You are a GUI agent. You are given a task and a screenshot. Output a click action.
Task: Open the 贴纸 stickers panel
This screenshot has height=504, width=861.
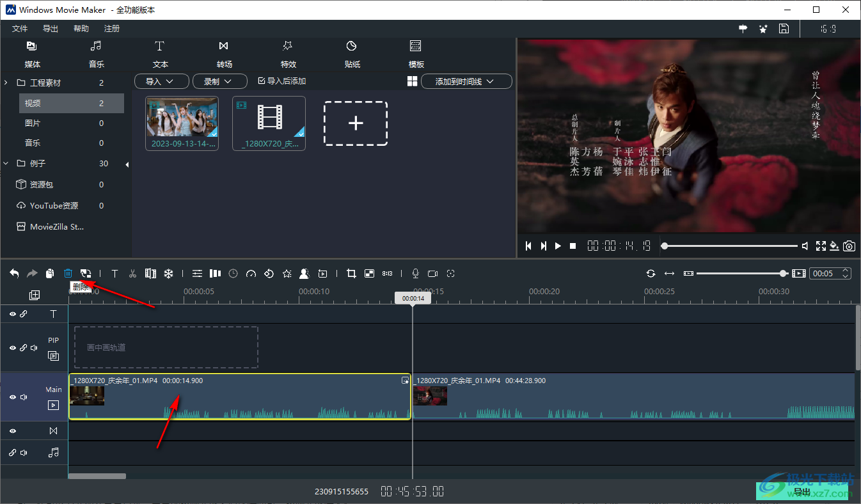[351, 54]
